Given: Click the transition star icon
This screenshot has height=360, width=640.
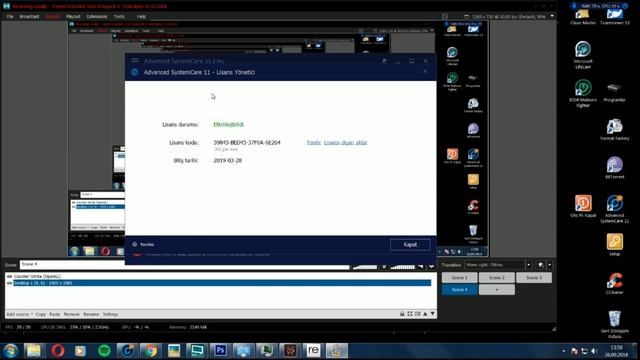Looking at the screenshot, I should pos(540,265).
